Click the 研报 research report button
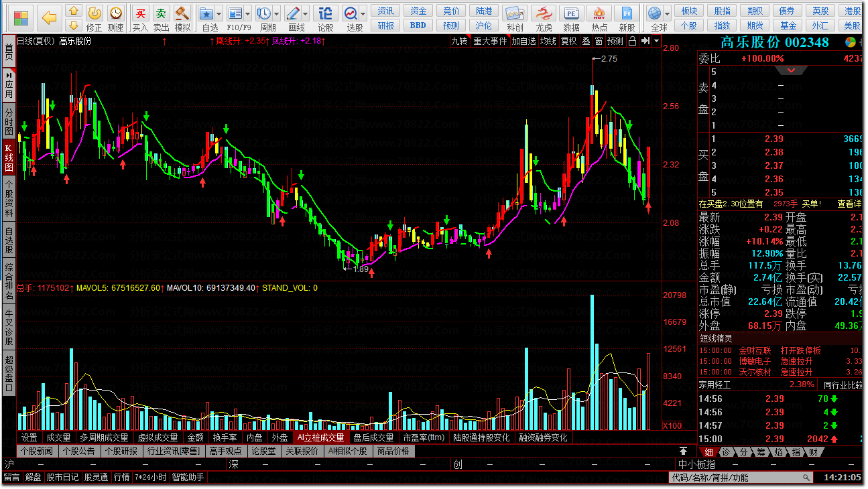The image size is (868, 489). pyautogui.click(x=386, y=25)
